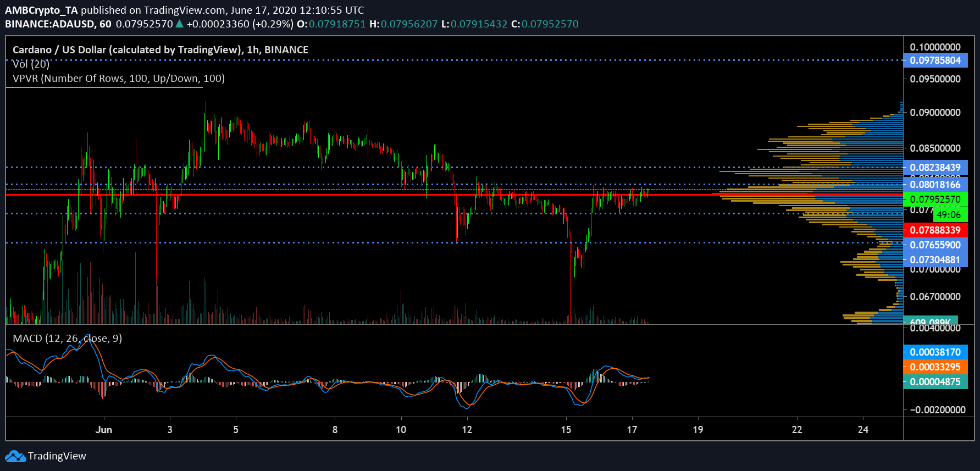Click the 8 date on time axis

[335, 430]
